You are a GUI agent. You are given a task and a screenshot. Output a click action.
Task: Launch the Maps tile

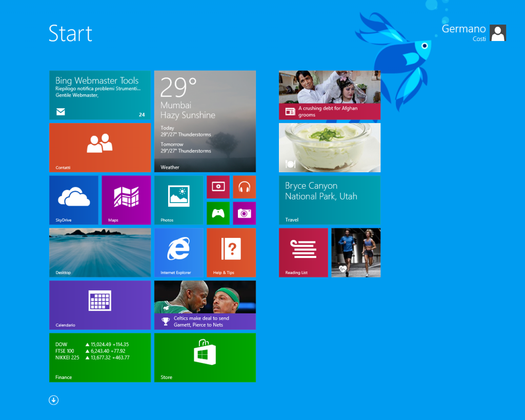coord(126,200)
